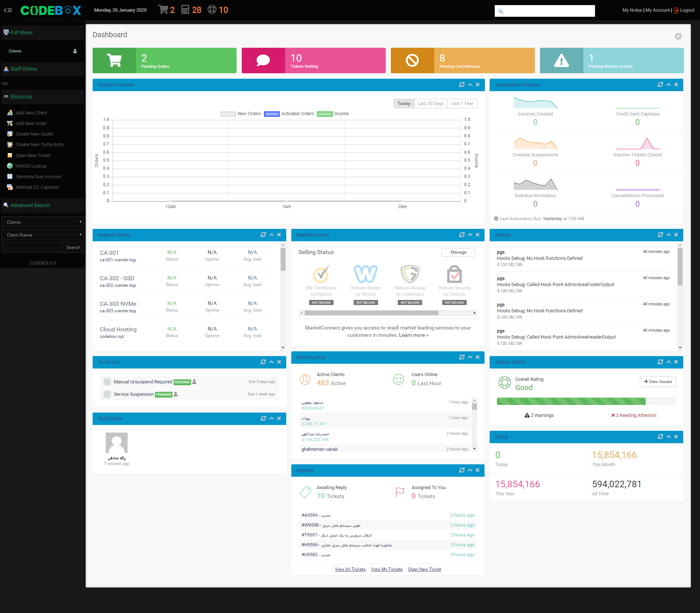Click the sidebar collapse arrow icon
Image resolution: width=700 pixels, height=613 pixels.
coord(8,10)
